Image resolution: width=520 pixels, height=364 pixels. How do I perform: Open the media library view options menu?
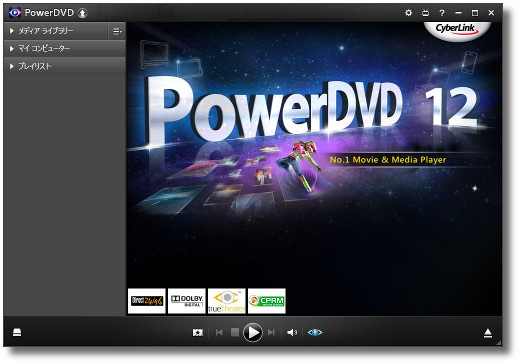pyautogui.click(x=117, y=31)
